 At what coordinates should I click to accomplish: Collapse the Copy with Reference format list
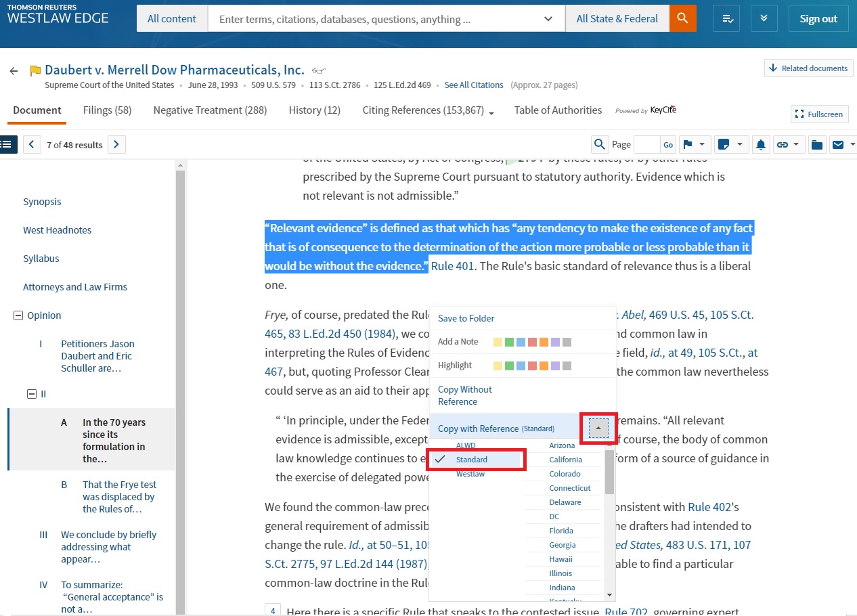pyautogui.click(x=598, y=428)
